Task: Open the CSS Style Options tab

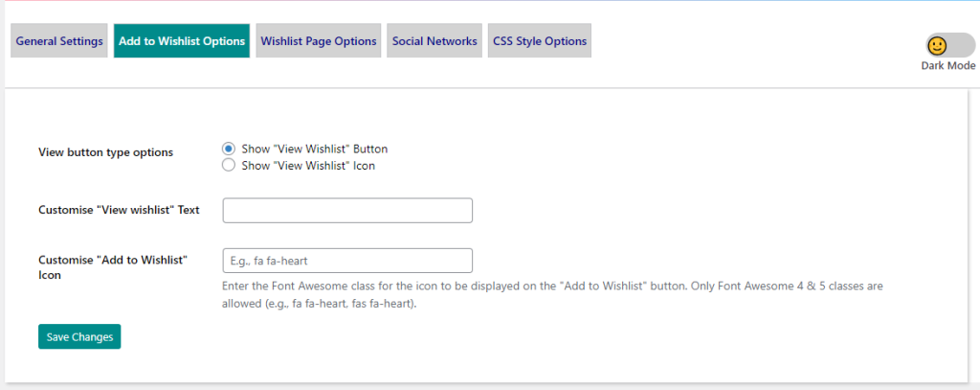Action: pyautogui.click(x=540, y=41)
